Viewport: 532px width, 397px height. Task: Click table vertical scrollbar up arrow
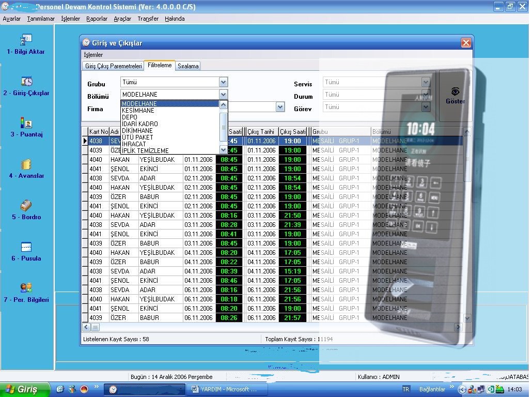[x=467, y=131]
